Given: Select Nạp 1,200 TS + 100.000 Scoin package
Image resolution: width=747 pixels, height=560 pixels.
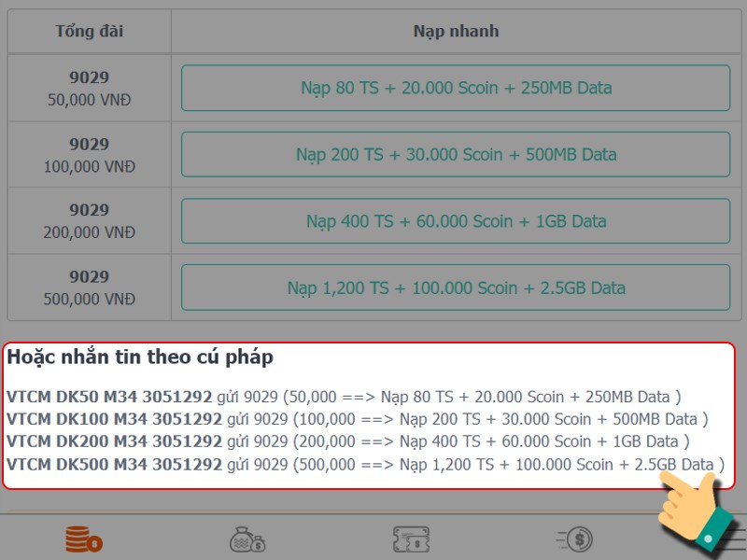Looking at the screenshot, I should coord(456,287).
